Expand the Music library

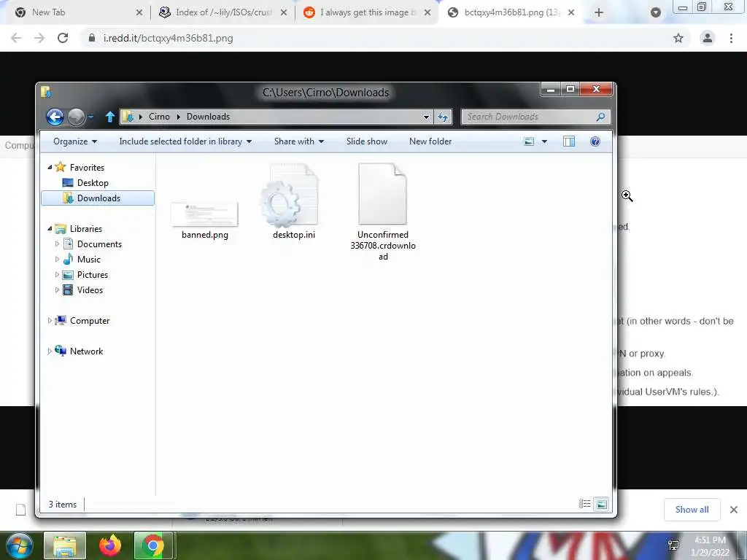coord(57,260)
